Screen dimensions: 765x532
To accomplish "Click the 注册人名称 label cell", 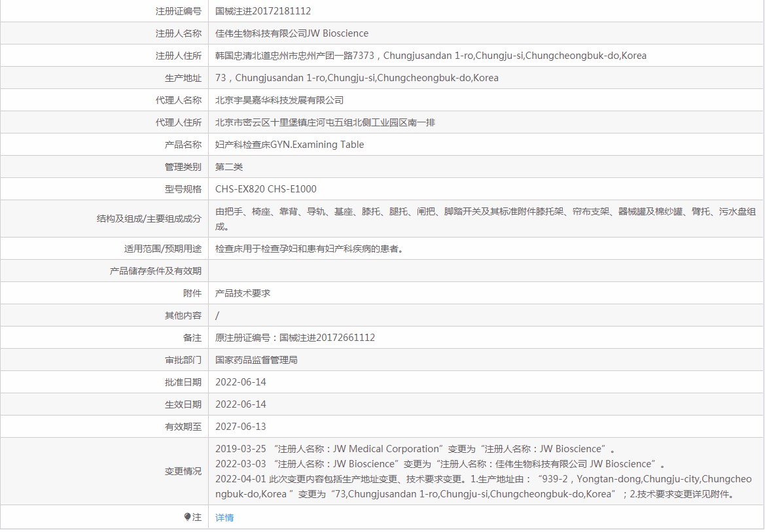I will [105, 33].
